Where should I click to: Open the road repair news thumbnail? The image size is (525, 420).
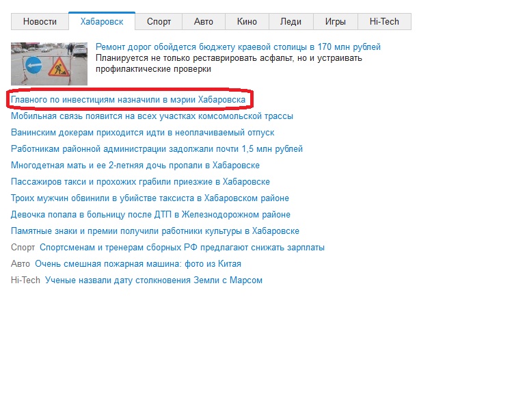tap(49, 64)
